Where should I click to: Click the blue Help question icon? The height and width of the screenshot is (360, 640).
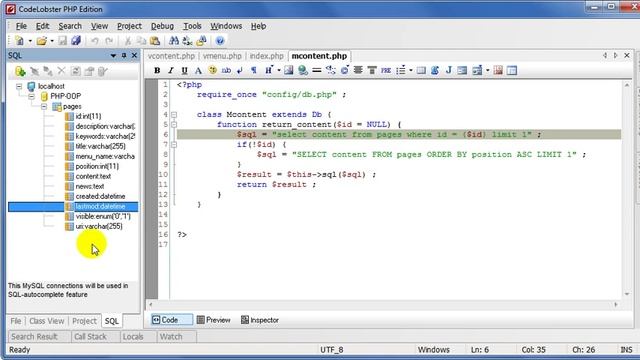click(220, 40)
